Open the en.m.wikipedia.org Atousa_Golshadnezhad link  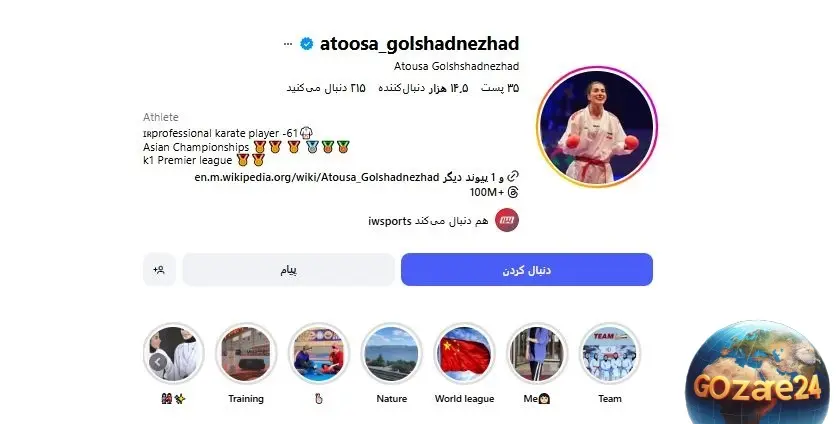click(x=317, y=177)
